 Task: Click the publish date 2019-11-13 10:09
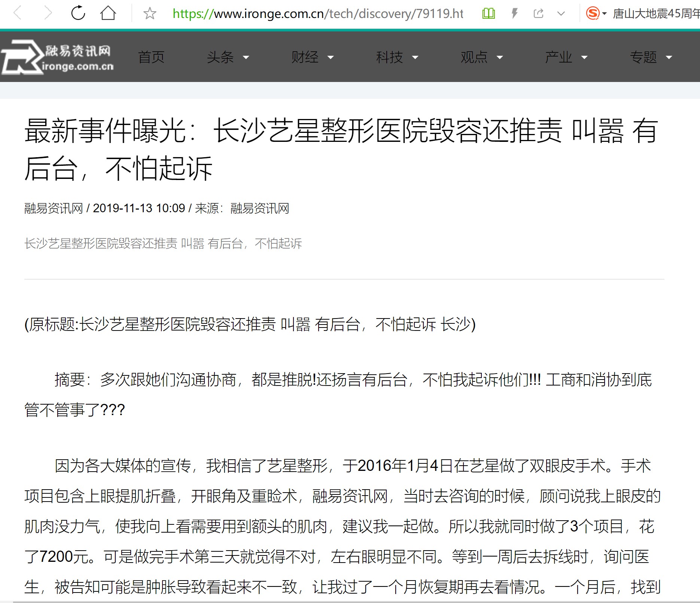[x=139, y=208]
